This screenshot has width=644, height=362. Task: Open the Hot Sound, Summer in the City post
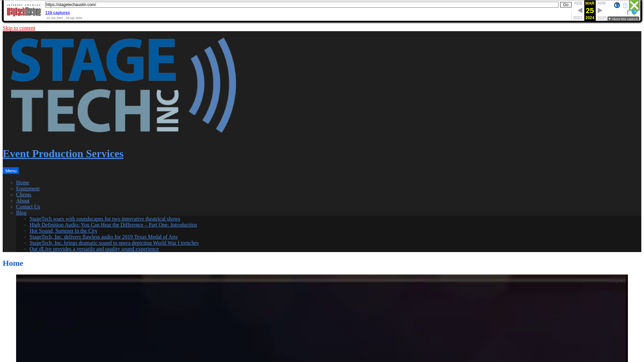[x=63, y=231]
